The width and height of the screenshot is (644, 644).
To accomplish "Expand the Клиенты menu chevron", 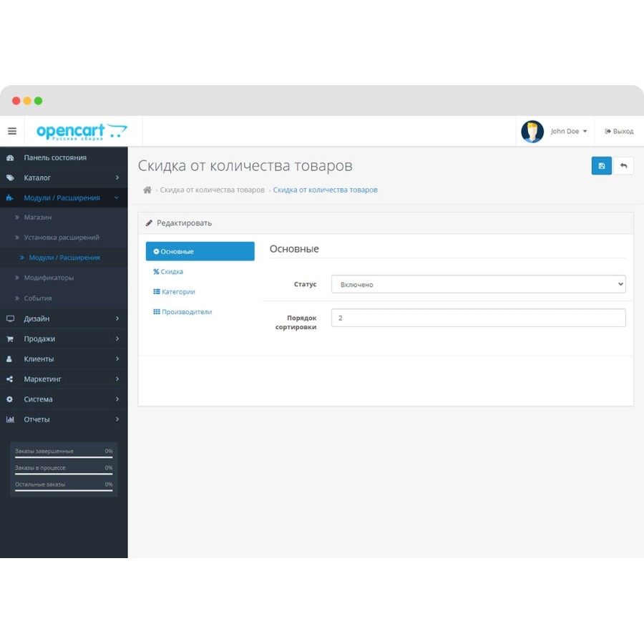I will pyautogui.click(x=117, y=358).
